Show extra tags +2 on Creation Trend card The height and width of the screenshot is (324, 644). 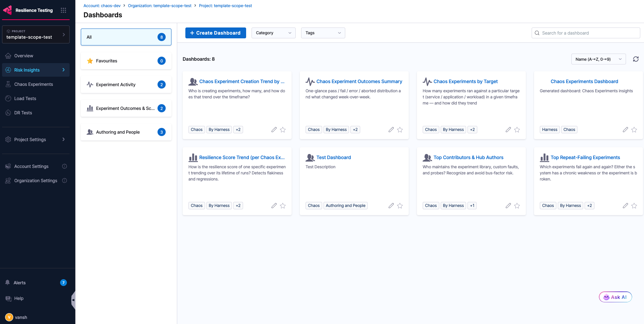click(238, 130)
